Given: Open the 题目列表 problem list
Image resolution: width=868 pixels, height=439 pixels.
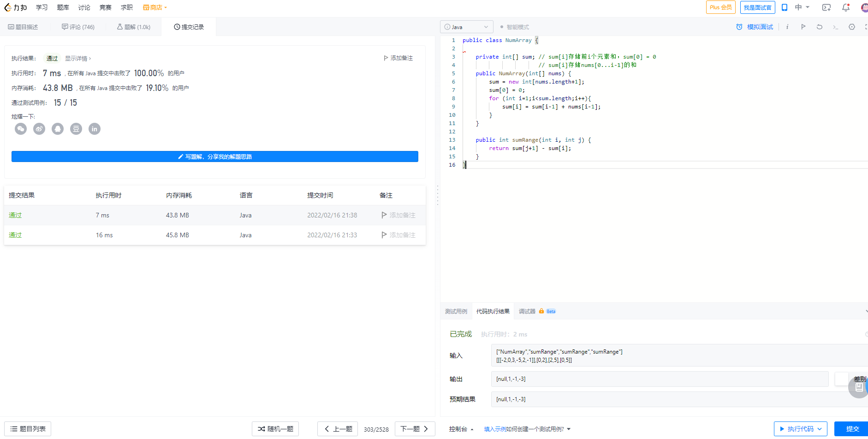Looking at the screenshot, I should (28, 429).
